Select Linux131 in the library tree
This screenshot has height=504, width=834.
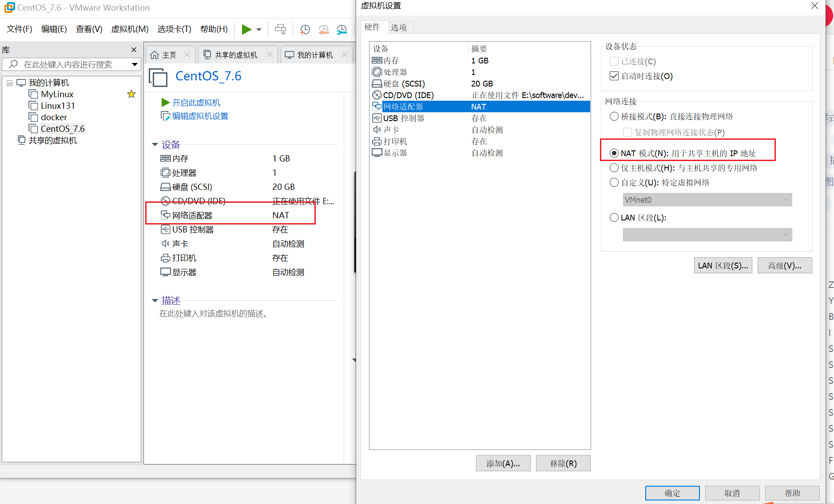(x=58, y=106)
